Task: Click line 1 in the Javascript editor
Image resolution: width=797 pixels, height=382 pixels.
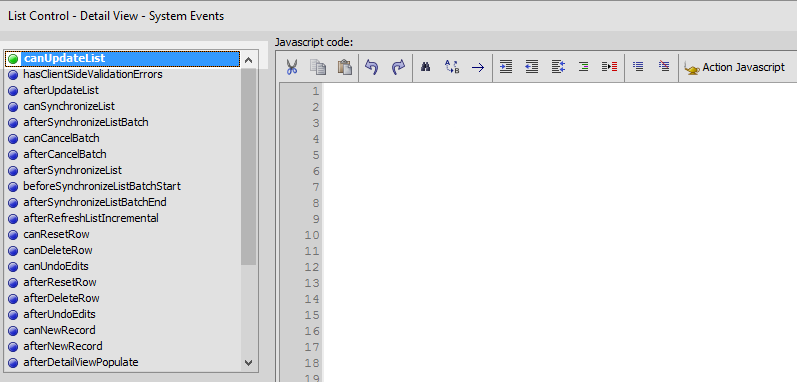Action: (559, 91)
